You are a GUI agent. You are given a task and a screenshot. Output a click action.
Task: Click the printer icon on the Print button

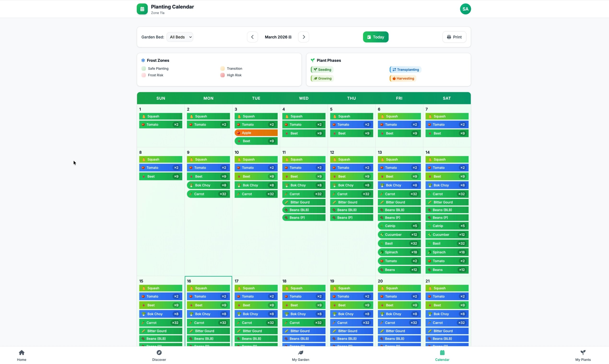pos(449,37)
